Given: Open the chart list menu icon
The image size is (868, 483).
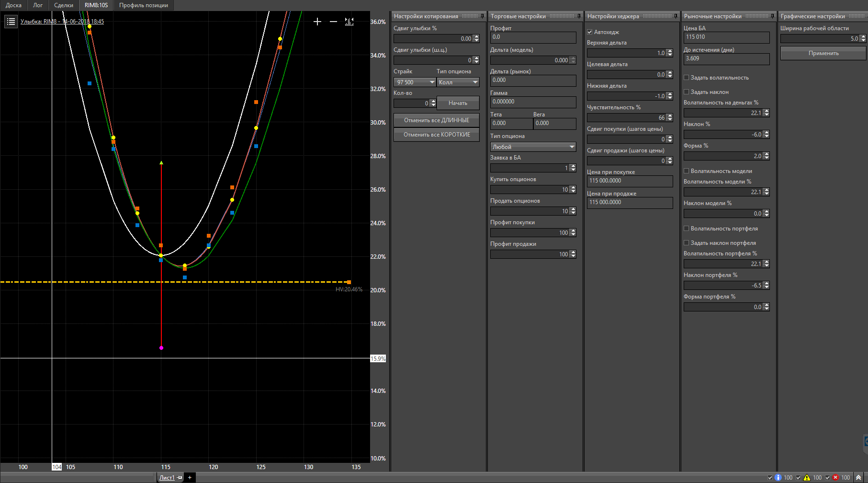Looking at the screenshot, I should [x=11, y=22].
